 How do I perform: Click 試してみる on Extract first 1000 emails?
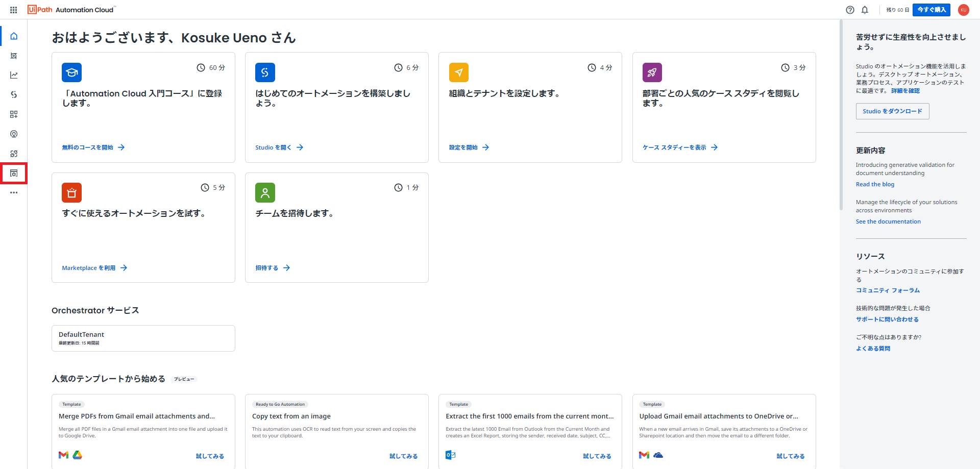[597, 456]
